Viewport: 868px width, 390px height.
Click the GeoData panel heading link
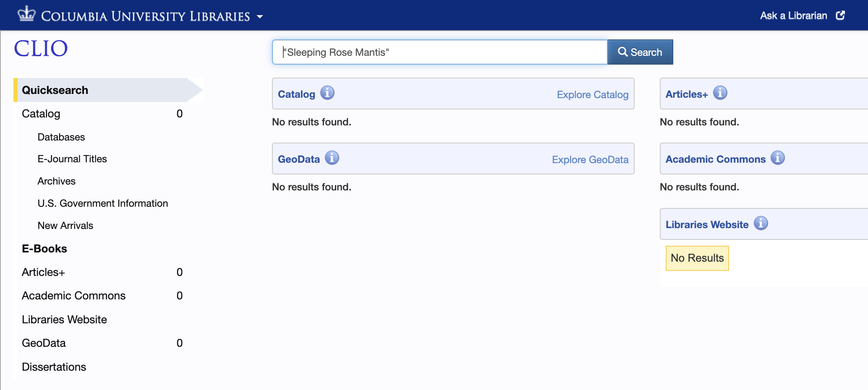click(299, 159)
